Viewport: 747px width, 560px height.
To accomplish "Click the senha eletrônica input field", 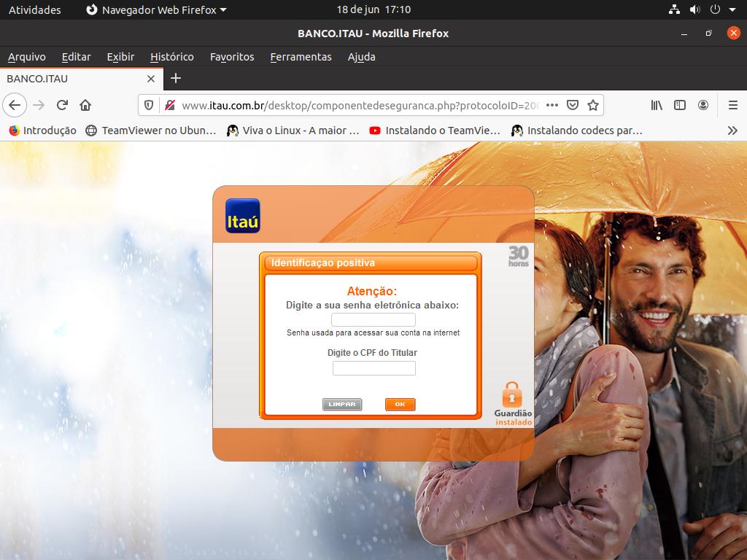I will click(373, 319).
